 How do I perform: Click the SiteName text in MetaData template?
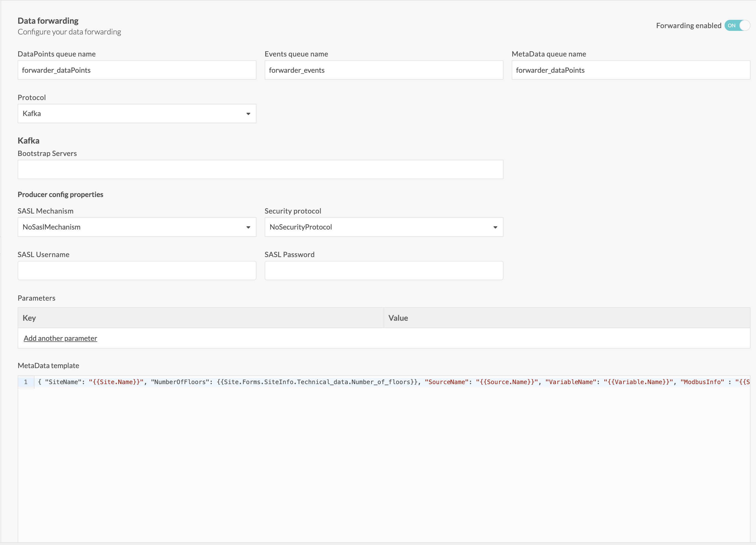coord(63,382)
